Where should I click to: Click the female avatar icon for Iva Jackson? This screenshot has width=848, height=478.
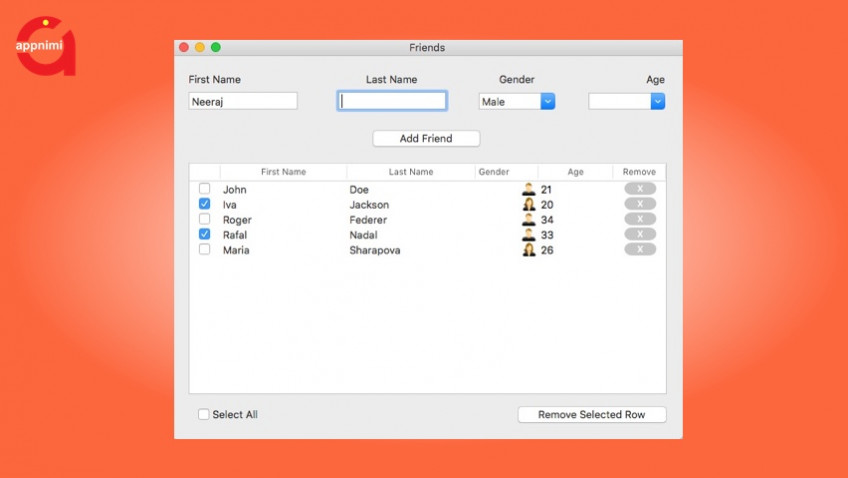point(529,204)
